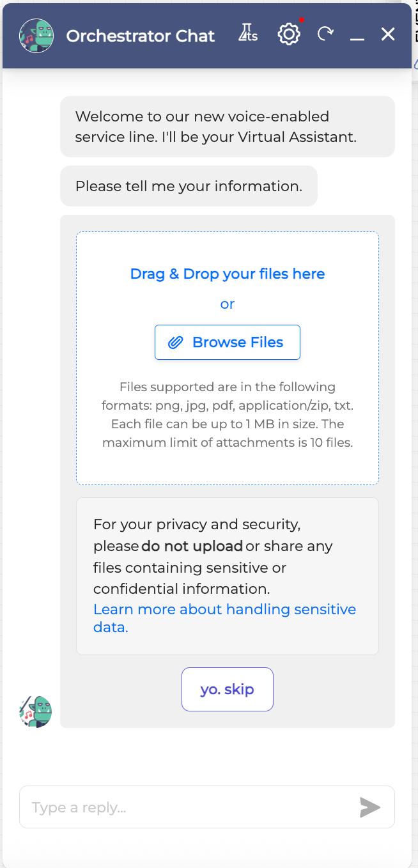Click the "Please tell me your information" message

click(x=189, y=186)
